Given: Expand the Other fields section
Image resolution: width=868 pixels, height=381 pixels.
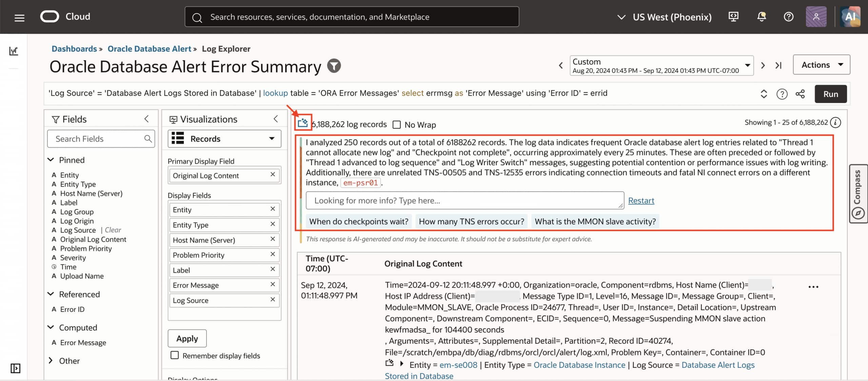Looking at the screenshot, I should 51,361.
